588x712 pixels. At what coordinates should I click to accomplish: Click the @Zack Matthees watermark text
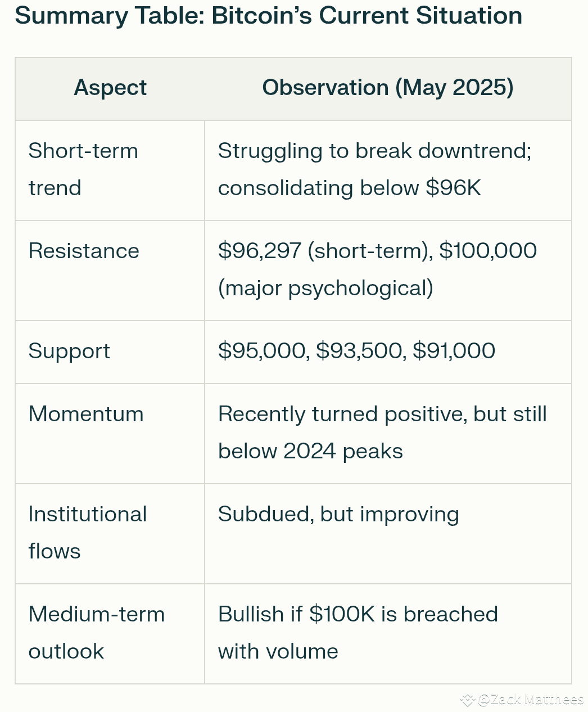point(530,700)
